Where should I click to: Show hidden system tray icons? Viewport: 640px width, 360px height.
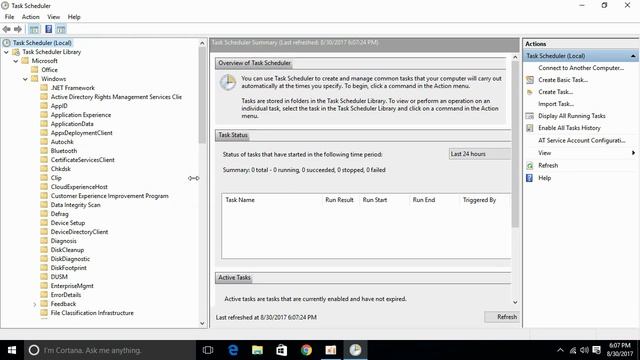tap(560, 350)
